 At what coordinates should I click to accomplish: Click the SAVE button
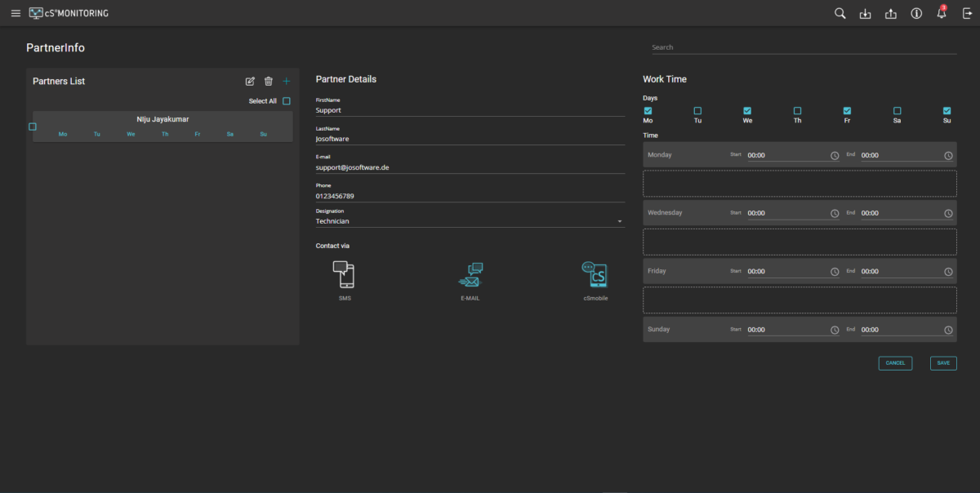click(943, 363)
